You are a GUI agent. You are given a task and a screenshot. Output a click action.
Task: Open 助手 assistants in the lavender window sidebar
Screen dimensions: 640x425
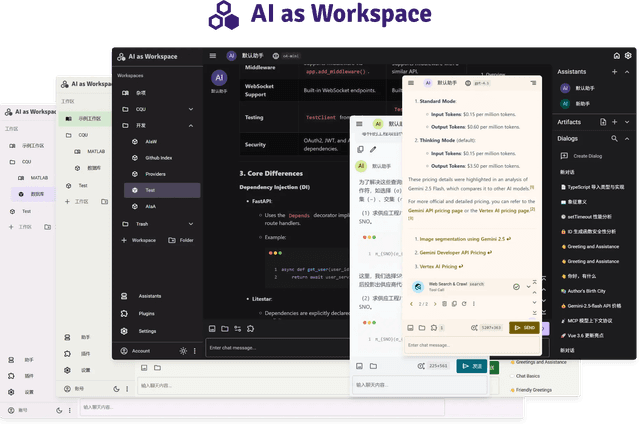click(21, 360)
